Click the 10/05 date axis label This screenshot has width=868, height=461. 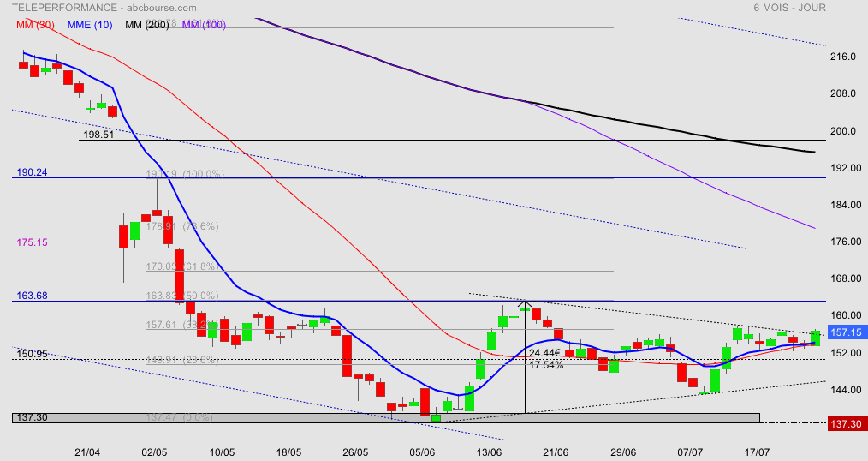[222, 452]
